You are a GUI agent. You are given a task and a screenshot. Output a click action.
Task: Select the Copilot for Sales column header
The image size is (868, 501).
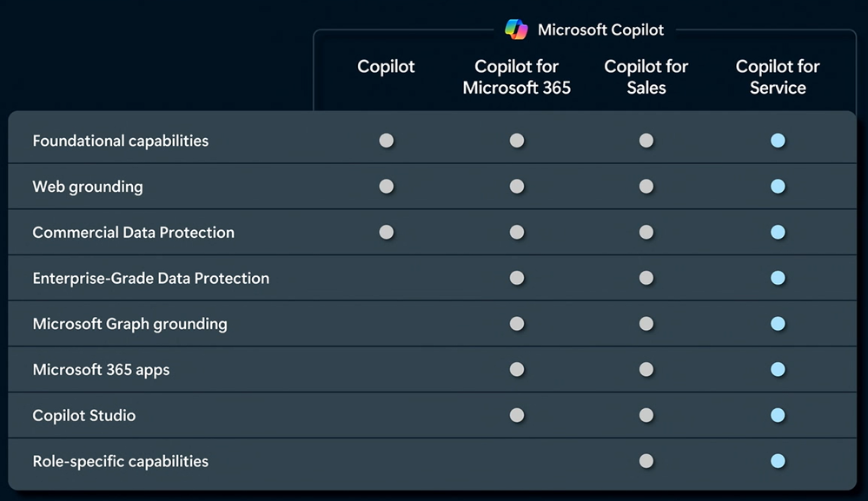[646, 77]
